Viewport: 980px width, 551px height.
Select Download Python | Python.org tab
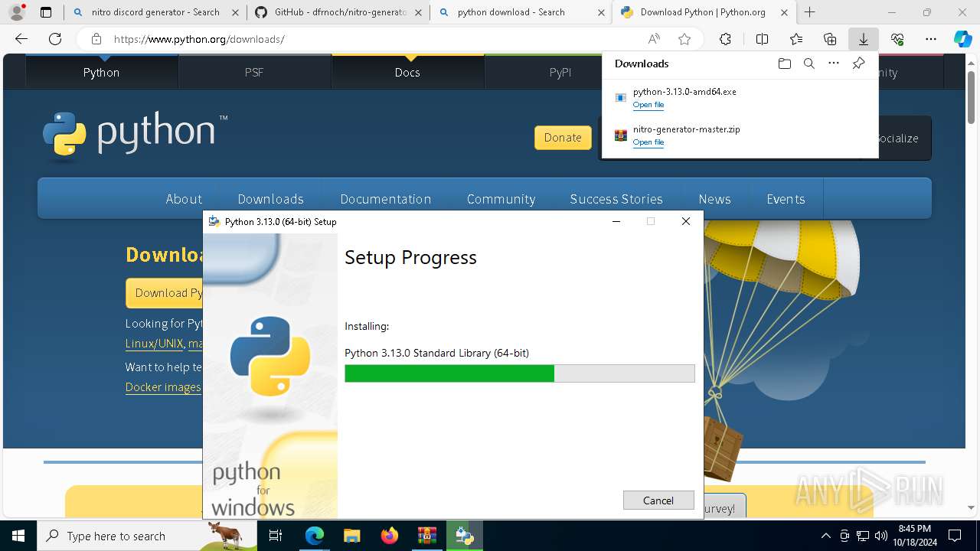pos(704,12)
